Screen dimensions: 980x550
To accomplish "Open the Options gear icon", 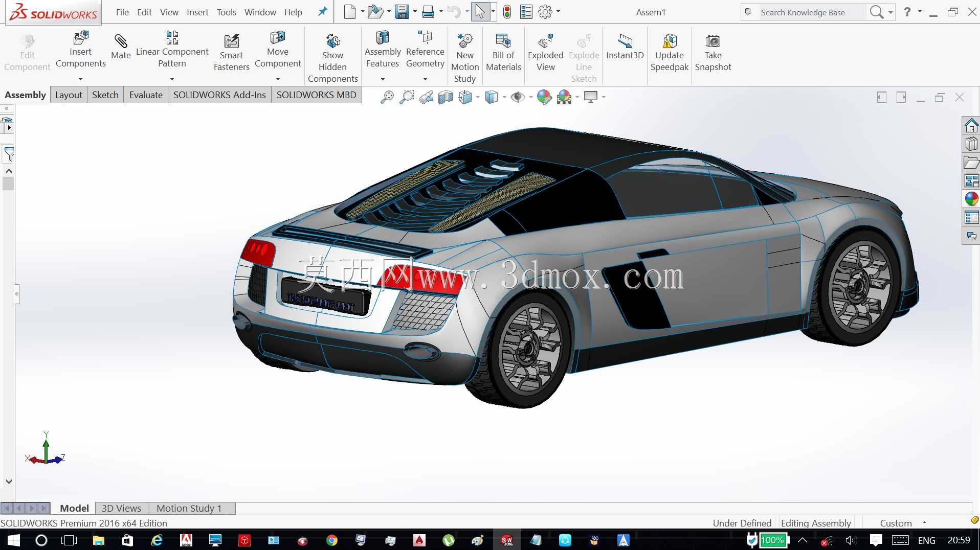I will coord(545,12).
